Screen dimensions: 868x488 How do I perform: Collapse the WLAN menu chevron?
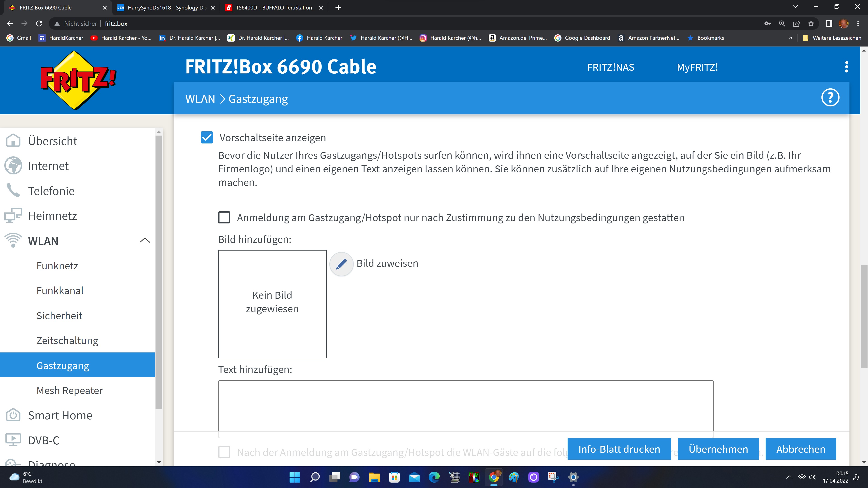(145, 240)
